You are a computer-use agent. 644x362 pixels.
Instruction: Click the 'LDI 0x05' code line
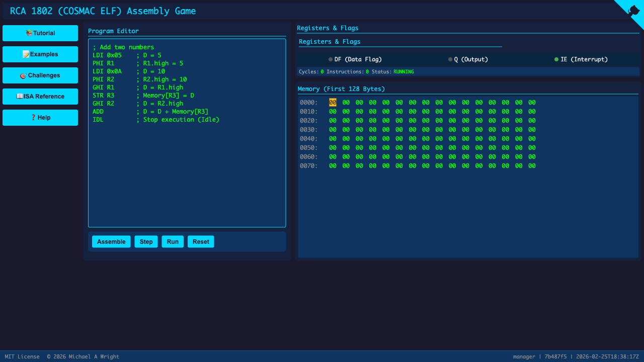click(x=127, y=55)
